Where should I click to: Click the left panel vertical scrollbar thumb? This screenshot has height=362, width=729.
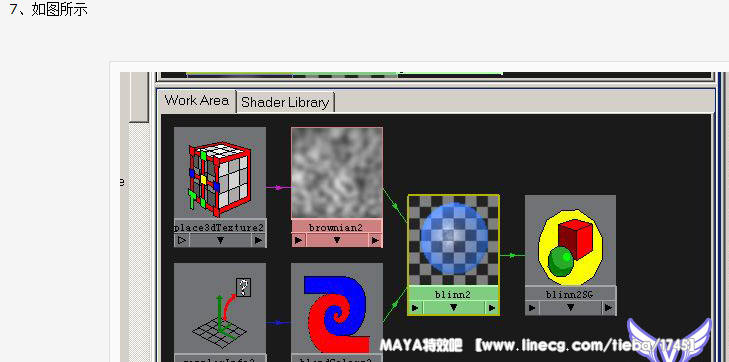click(138, 97)
